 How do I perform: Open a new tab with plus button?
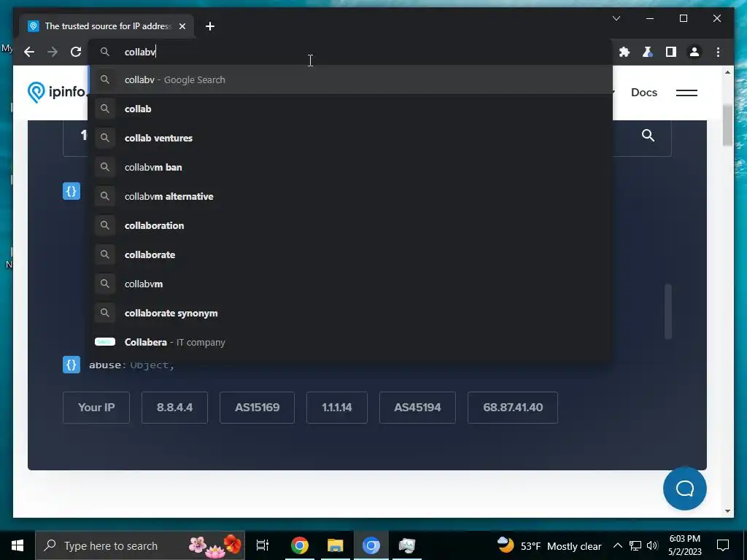[x=210, y=26]
